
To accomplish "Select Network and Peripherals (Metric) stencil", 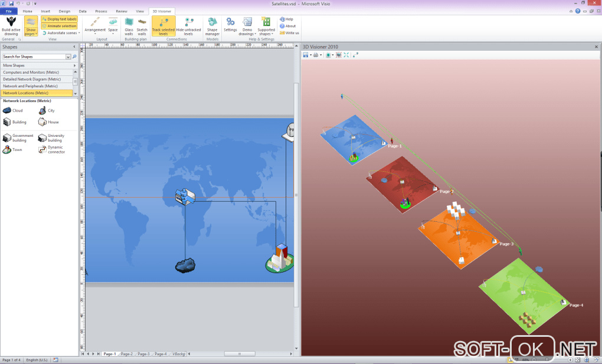I will [x=37, y=86].
